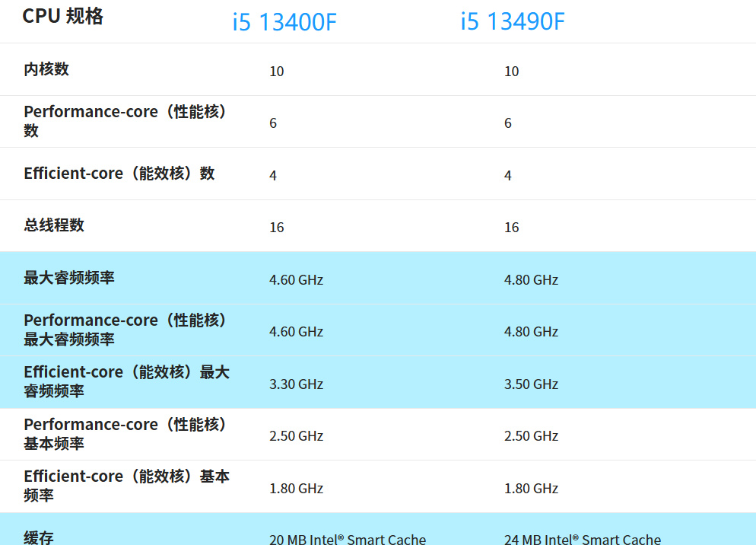The height and width of the screenshot is (545, 756).
Task: Select the 3.30 GHz value
Action: pos(296,384)
